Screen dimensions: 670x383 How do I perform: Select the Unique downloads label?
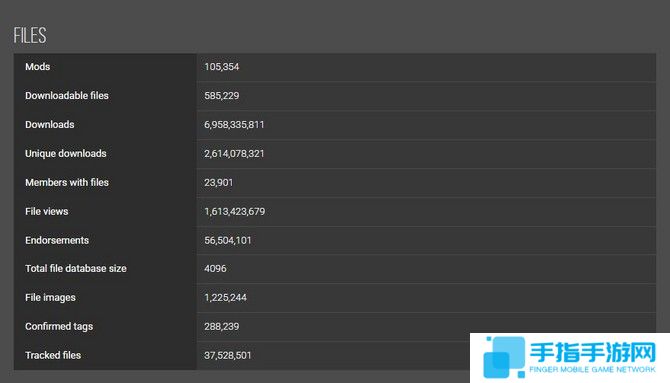[66, 153]
